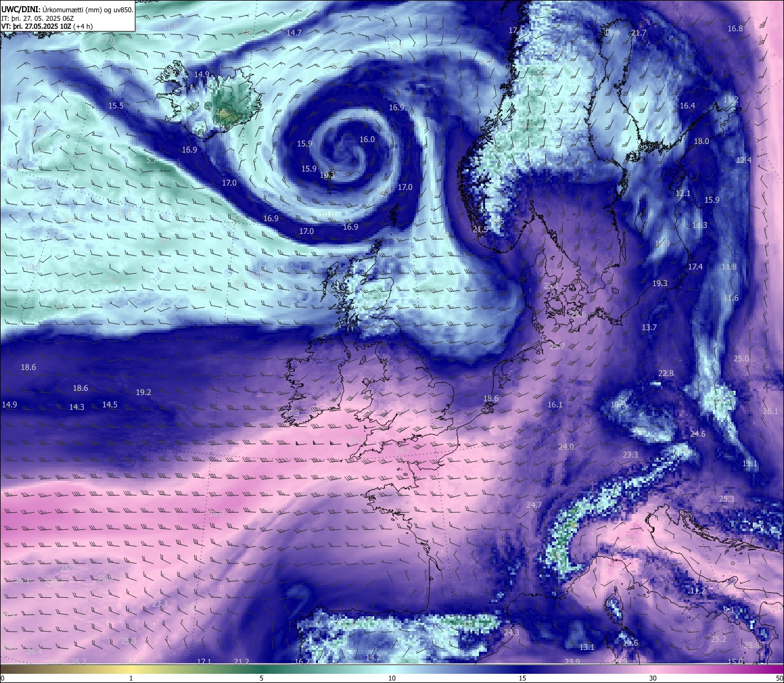The height and width of the screenshot is (683, 784).
Task: Click the 24.3 value label
Action: click(x=511, y=633)
